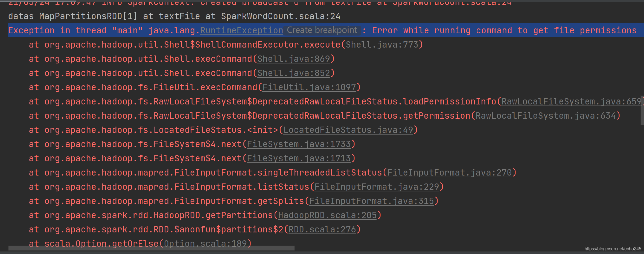Open FileInputFormat.java:270 source link
644x254 pixels.
[x=450, y=173]
